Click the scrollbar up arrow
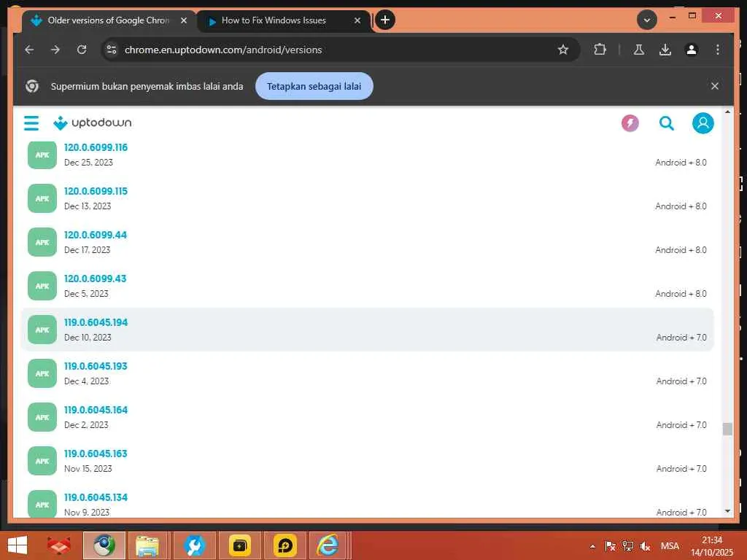Image resolution: width=747 pixels, height=560 pixels. click(727, 112)
